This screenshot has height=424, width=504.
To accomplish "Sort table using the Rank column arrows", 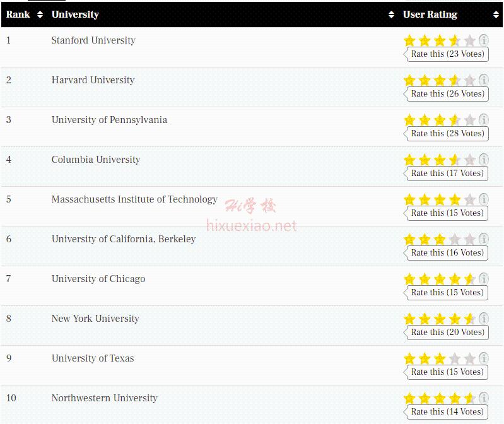I will tap(40, 15).
